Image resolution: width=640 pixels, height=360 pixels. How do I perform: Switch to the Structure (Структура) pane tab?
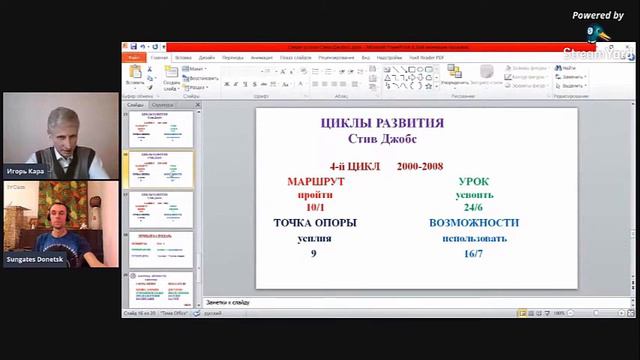(162, 105)
